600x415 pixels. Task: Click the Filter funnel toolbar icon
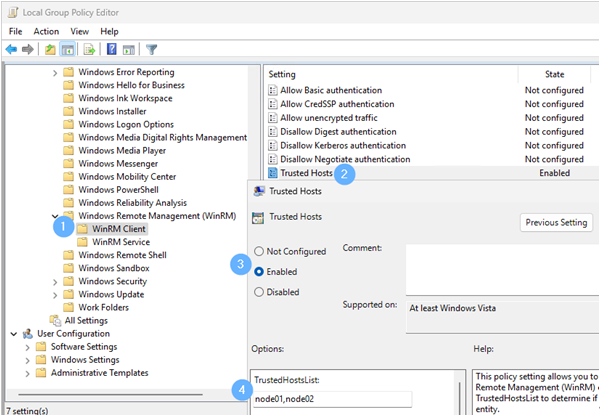pyautogui.click(x=152, y=49)
